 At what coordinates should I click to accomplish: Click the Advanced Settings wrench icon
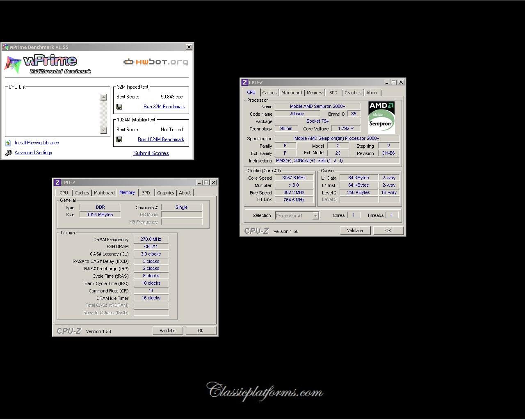point(8,153)
